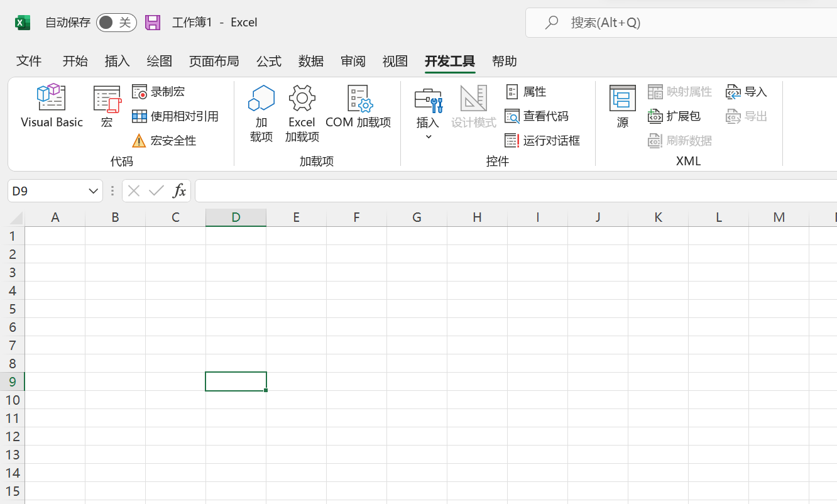Screen dimensions: 837x504
Task: Open 查看代码 to view code
Action: (x=538, y=116)
